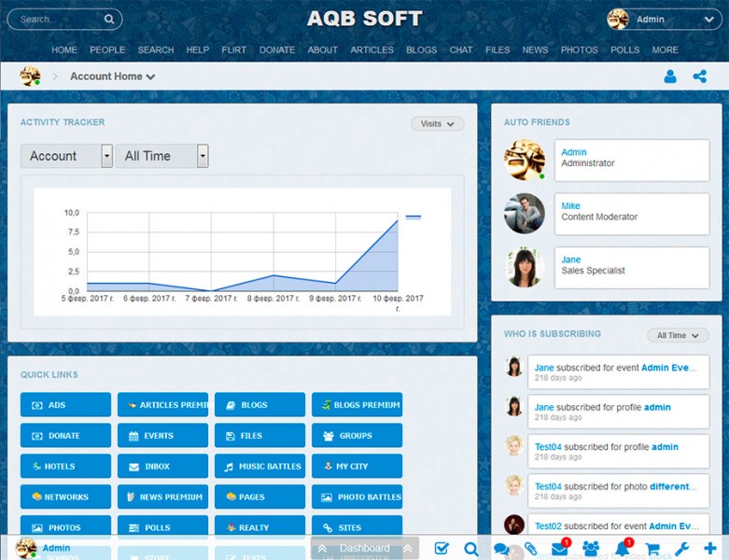Open the DONATE menu item in the header
The width and height of the screenshot is (729, 560).
click(277, 49)
